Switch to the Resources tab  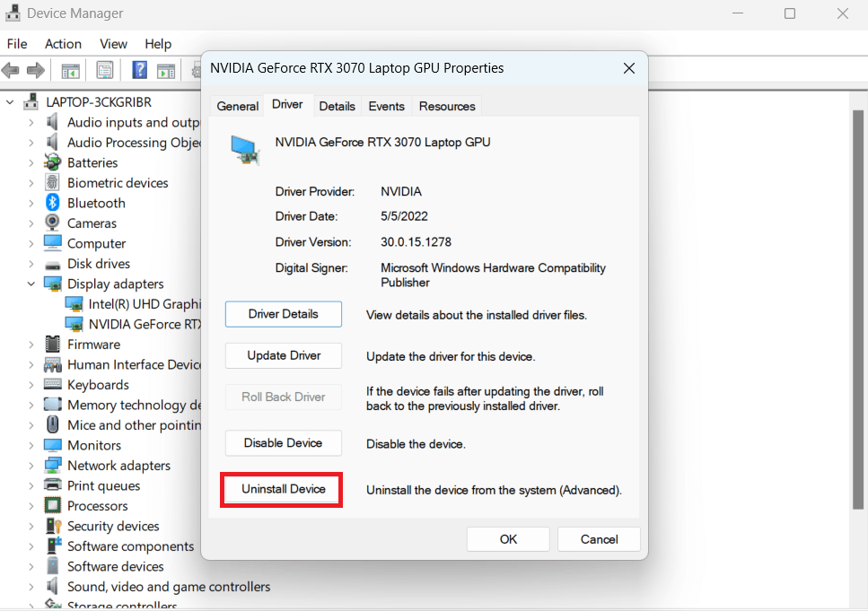pos(447,106)
